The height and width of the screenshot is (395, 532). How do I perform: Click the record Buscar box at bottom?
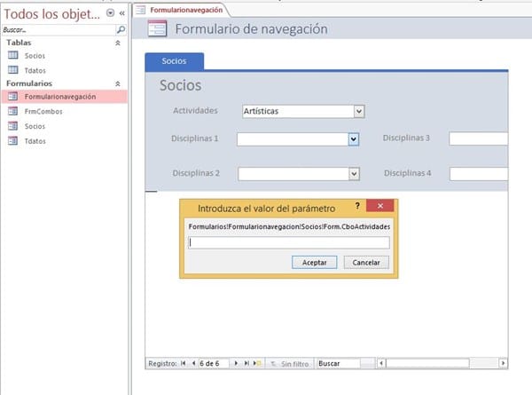(339, 363)
